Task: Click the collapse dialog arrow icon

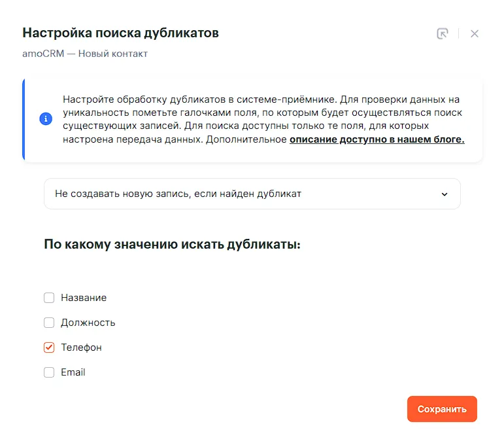Action: [x=443, y=33]
